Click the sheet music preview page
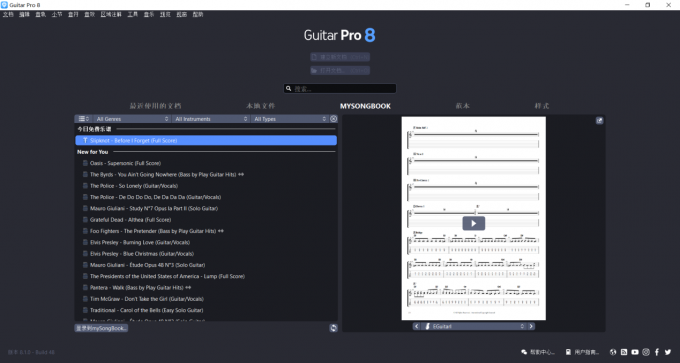The image size is (680, 363). (474, 218)
